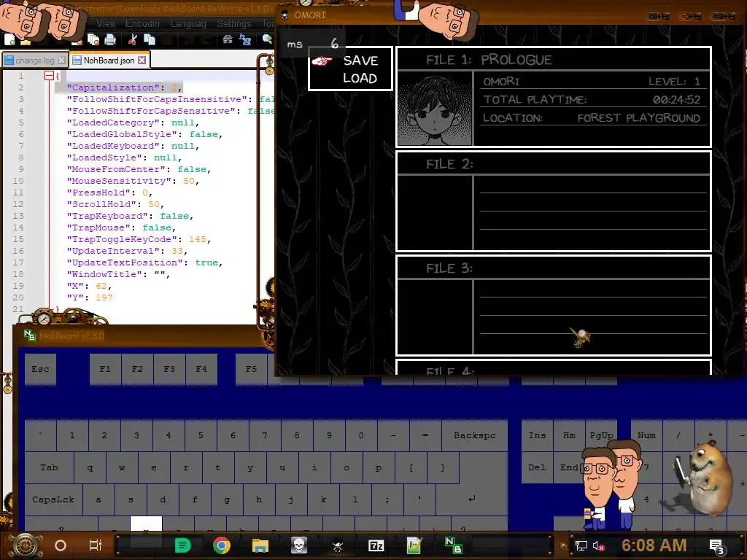Click the "TrapToggleKeyCode" value 145

197,239
